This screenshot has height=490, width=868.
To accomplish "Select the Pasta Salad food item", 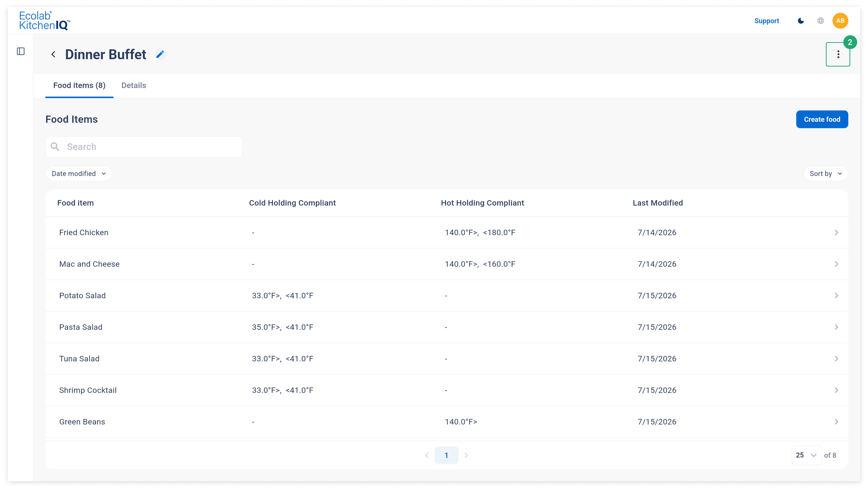I will click(x=81, y=327).
